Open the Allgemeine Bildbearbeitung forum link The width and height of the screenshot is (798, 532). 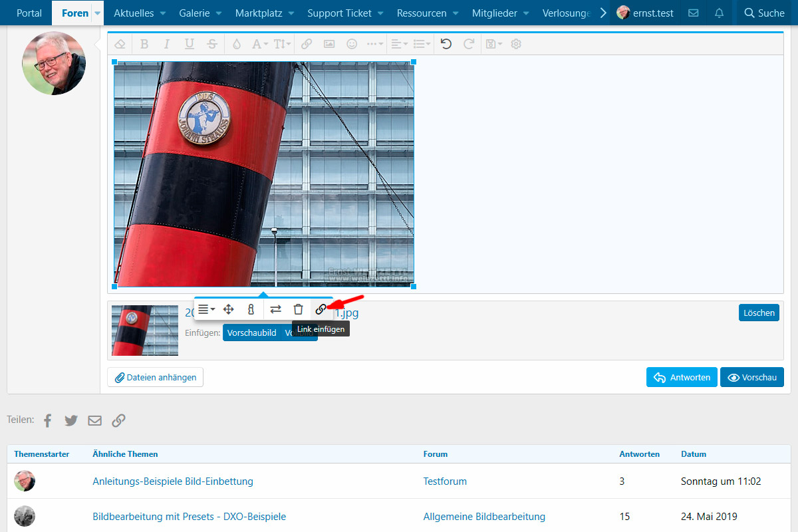pyautogui.click(x=484, y=516)
